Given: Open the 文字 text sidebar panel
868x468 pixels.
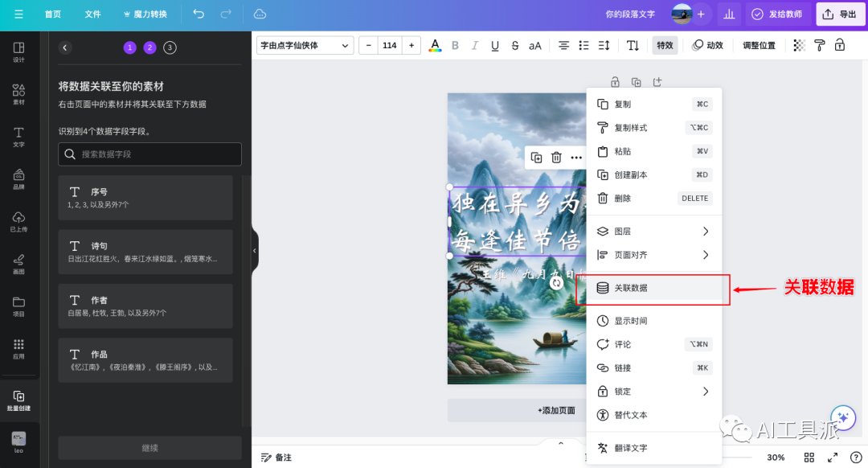Looking at the screenshot, I should (x=18, y=137).
